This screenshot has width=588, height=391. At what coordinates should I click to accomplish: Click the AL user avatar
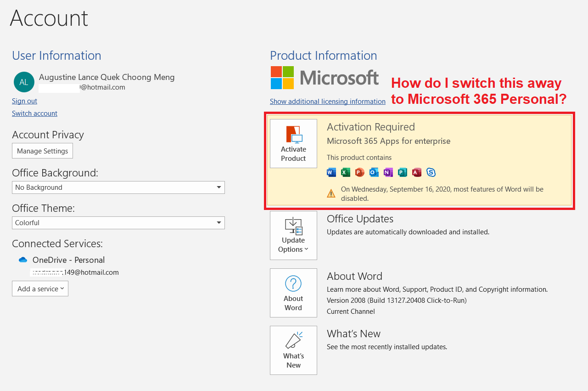pyautogui.click(x=24, y=82)
